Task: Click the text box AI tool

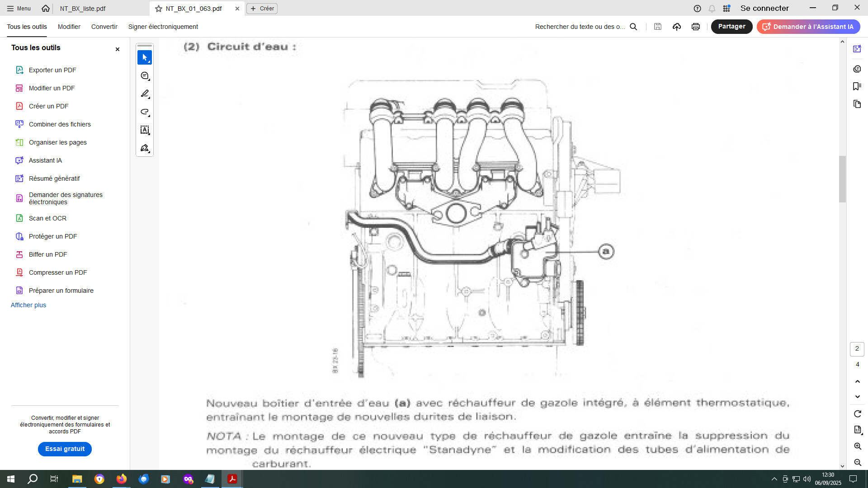Action: 145,130
